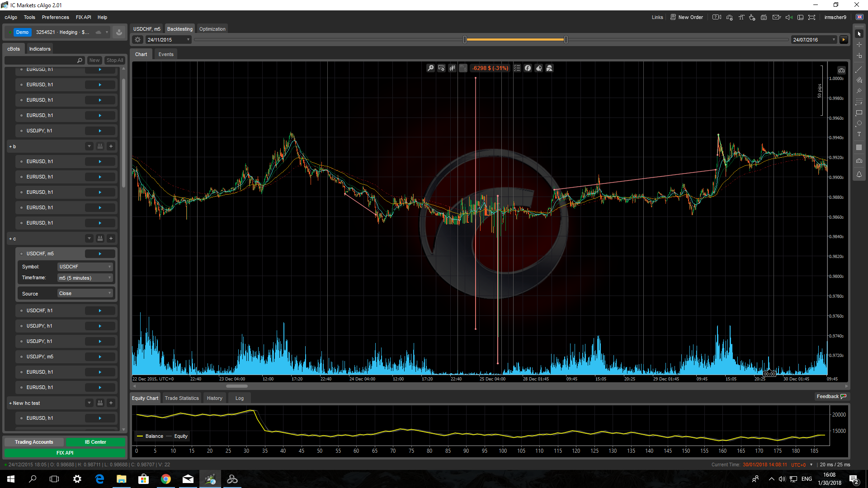Open indicators f icon on chart

[x=528, y=68]
